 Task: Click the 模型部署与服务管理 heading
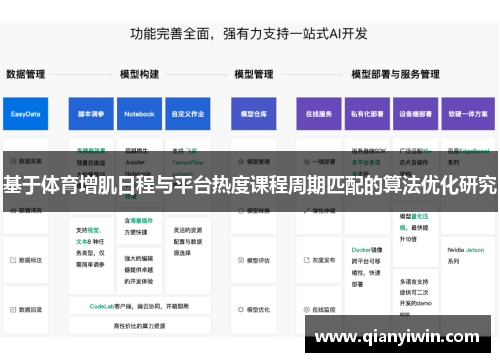396,74
